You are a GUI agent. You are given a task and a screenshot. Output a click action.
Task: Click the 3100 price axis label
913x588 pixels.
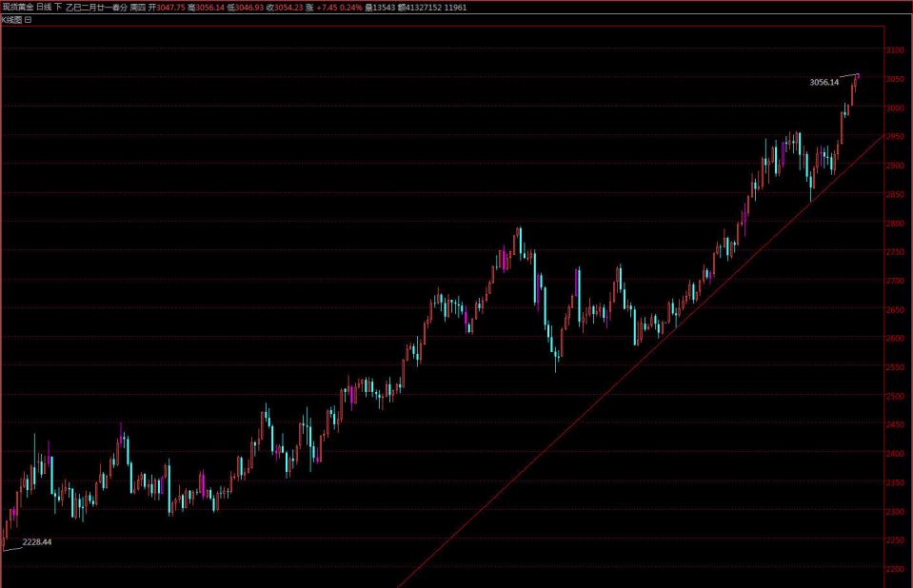coord(894,49)
